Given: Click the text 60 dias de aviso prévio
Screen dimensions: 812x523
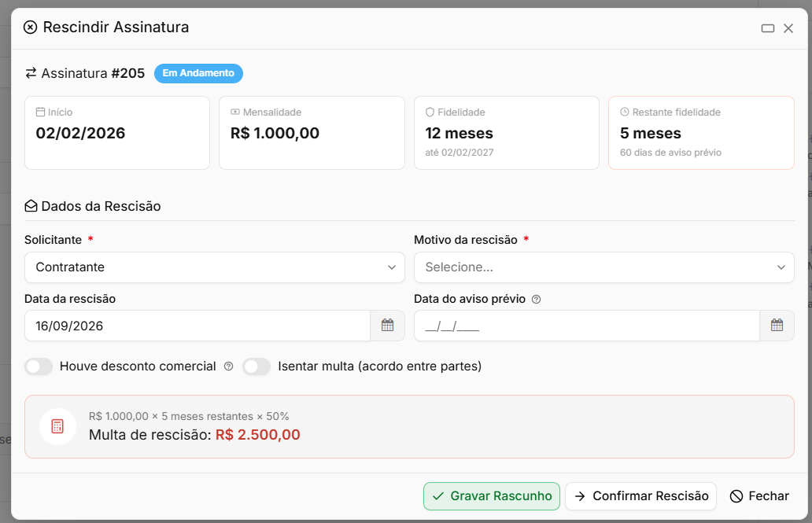Looking at the screenshot, I should (x=670, y=153).
